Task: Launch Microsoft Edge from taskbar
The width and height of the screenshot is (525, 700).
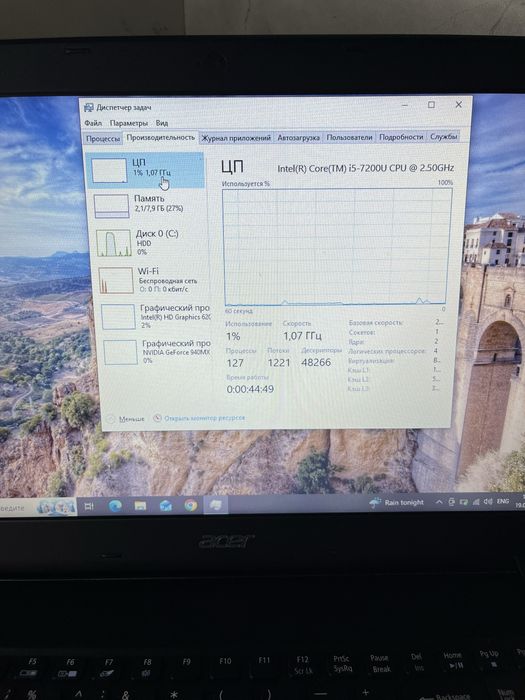Action: coord(115,506)
